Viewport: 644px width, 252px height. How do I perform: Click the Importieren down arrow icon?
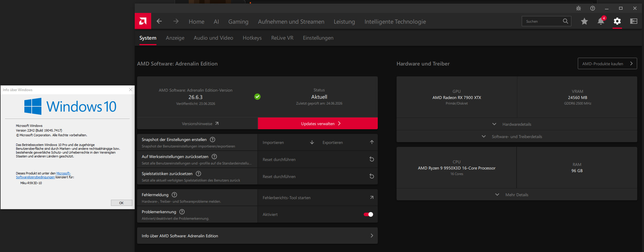point(312,142)
